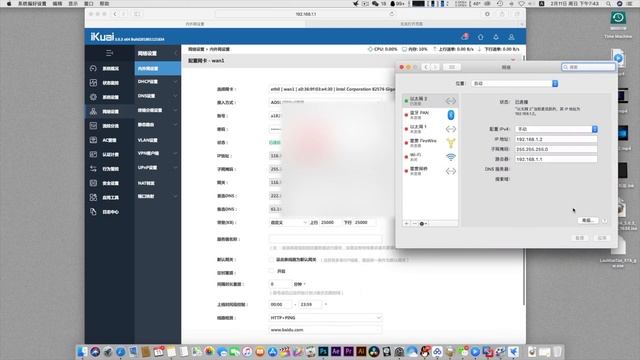Reload the Safari page

point(391,14)
